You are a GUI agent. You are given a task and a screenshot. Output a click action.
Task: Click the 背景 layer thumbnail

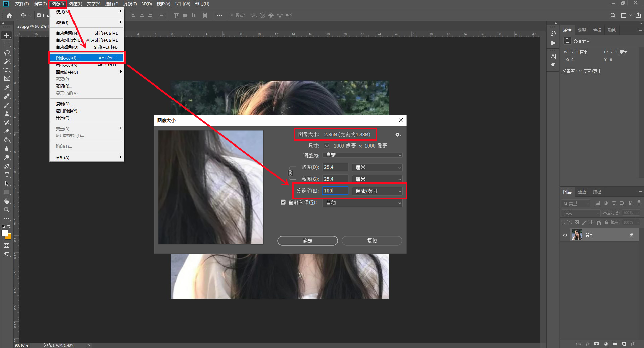[x=577, y=235]
